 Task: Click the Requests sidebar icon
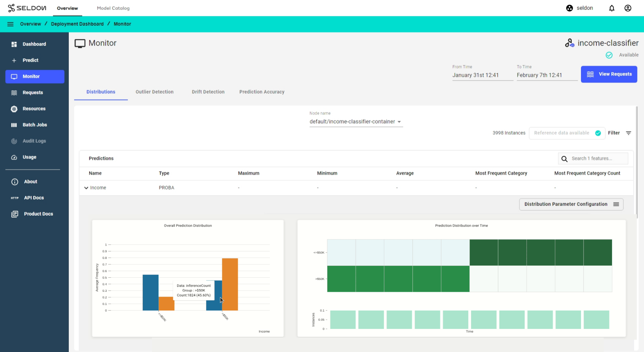(x=14, y=93)
